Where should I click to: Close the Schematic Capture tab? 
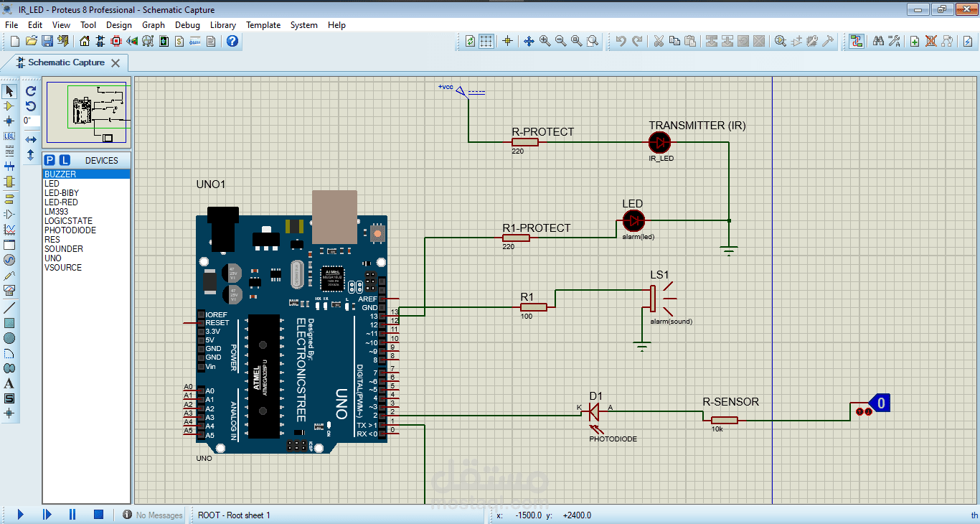116,63
